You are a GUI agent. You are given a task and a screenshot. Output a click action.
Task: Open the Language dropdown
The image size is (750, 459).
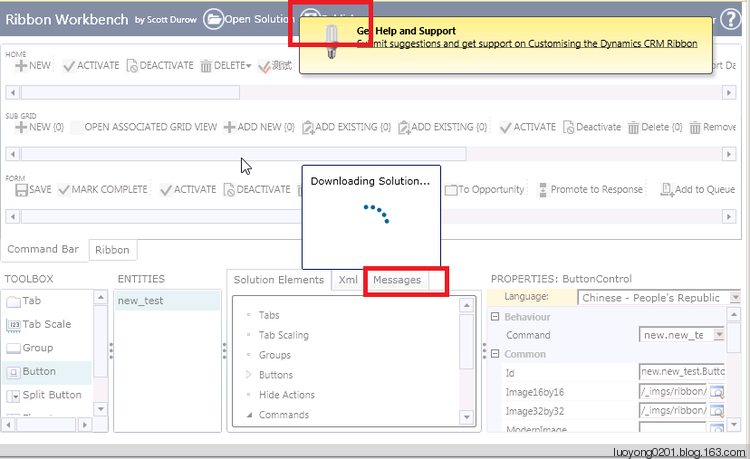click(x=735, y=297)
